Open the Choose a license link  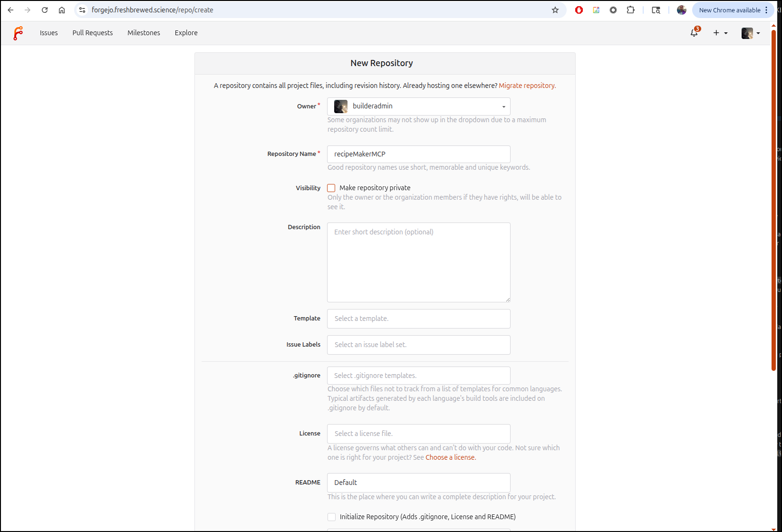pyautogui.click(x=450, y=457)
